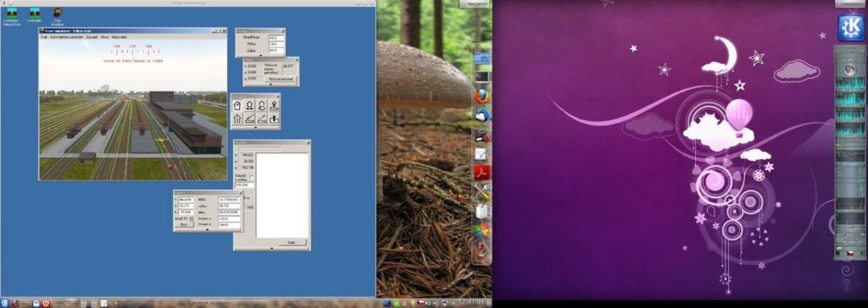Click the field showing 45.0
868x308 pixels.
click(x=275, y=50)
